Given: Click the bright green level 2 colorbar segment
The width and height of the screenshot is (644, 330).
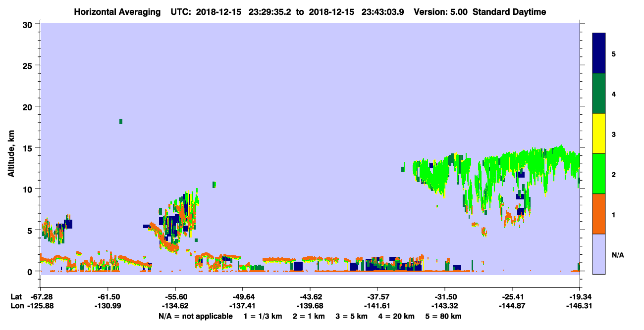Looking at the screenshot, I should (x=599, y=174).
